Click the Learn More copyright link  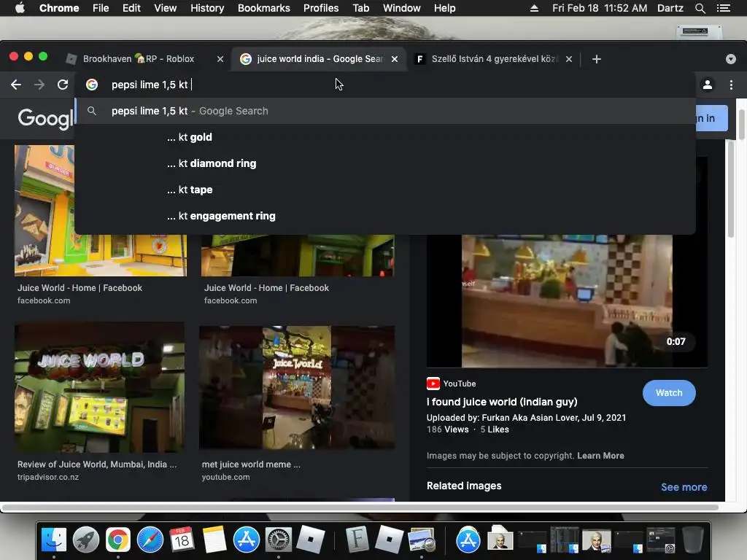[x=600, y=456]
